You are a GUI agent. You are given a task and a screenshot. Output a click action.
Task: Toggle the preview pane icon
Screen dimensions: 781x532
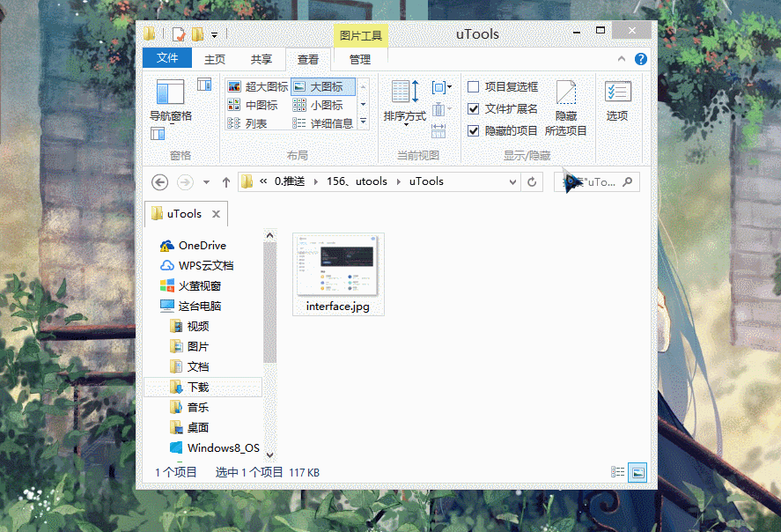[x=204, y=85]
